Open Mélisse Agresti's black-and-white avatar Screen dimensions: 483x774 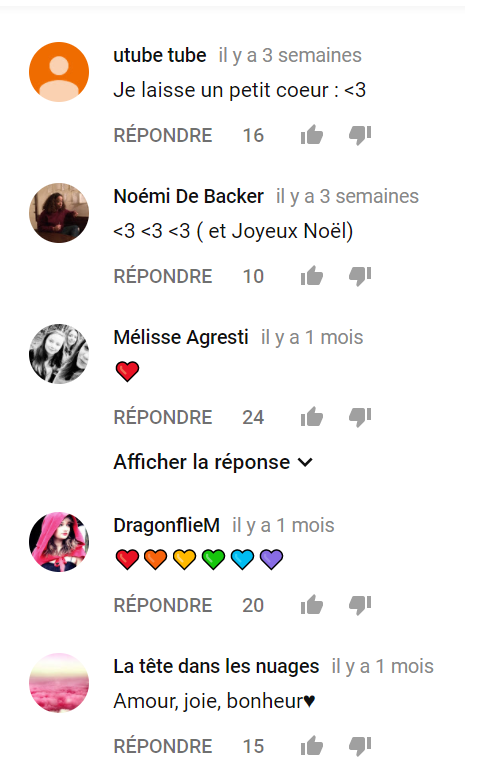click(x=59, y=354)
